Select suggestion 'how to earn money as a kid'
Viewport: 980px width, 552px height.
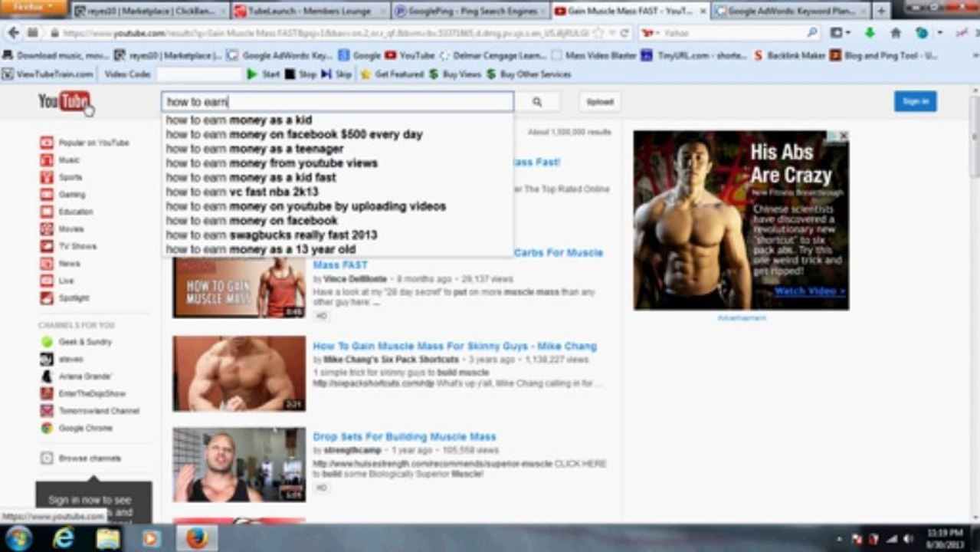239,120
